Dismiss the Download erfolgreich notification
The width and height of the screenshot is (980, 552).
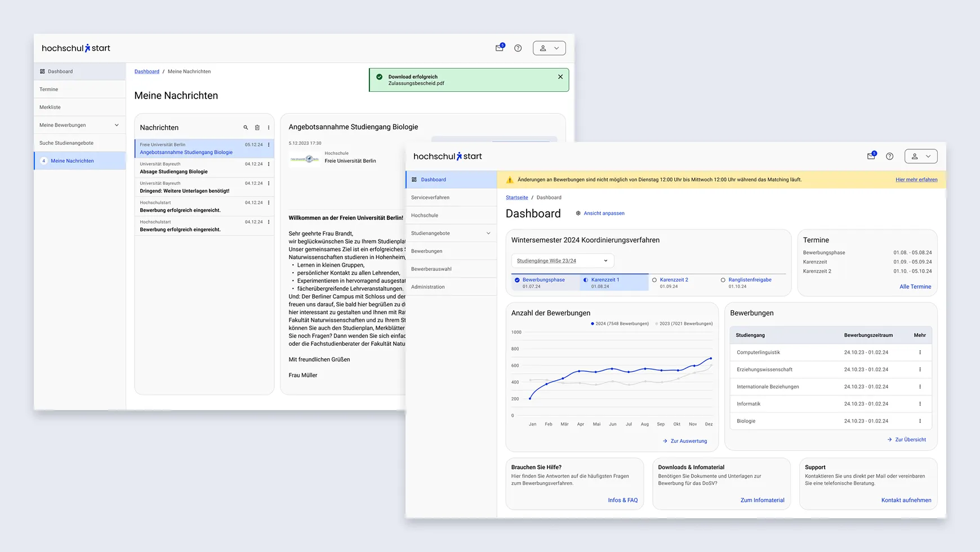[x=560, y=77]
